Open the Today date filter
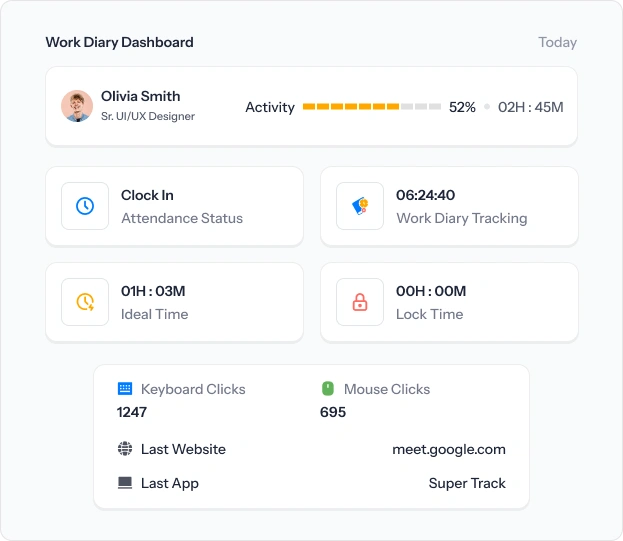 557,43
